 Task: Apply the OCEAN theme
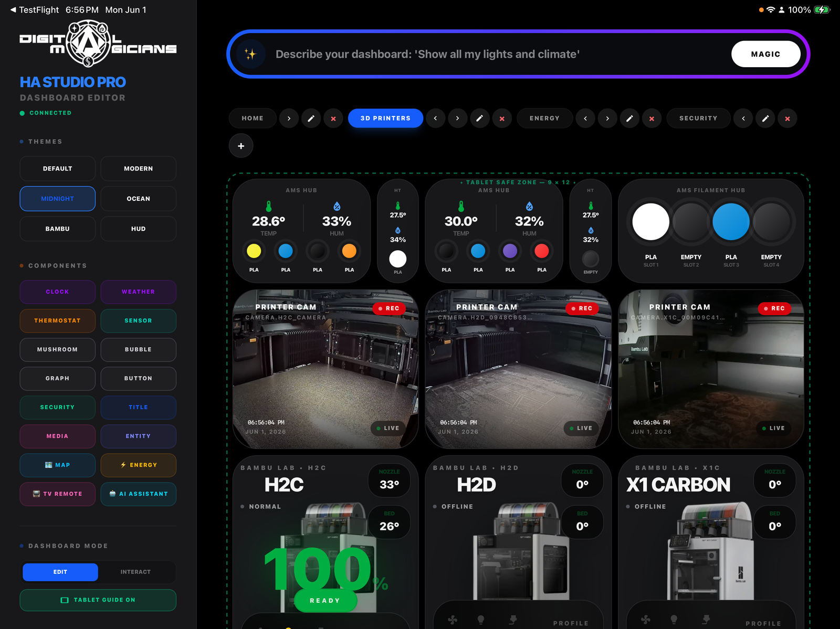tap(138, 199)
